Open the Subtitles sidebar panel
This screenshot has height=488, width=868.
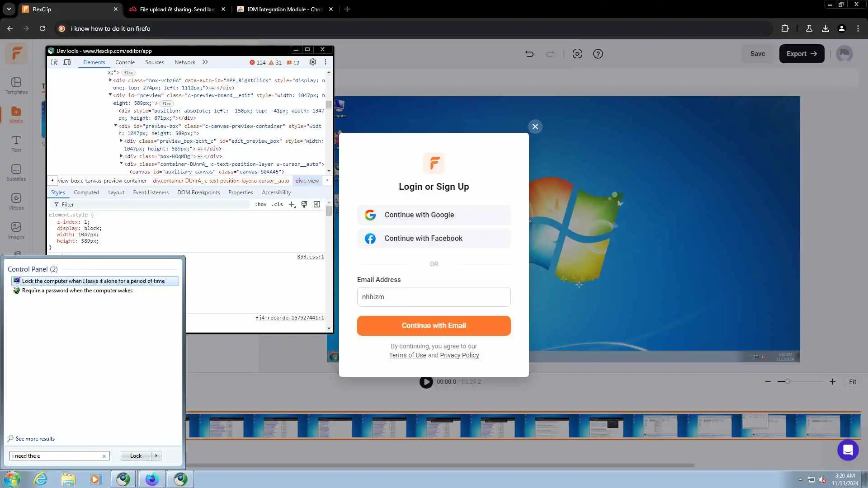tap(16, 172)
